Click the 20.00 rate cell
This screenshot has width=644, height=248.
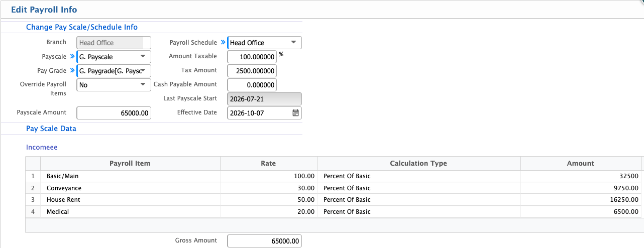[268, 212]
